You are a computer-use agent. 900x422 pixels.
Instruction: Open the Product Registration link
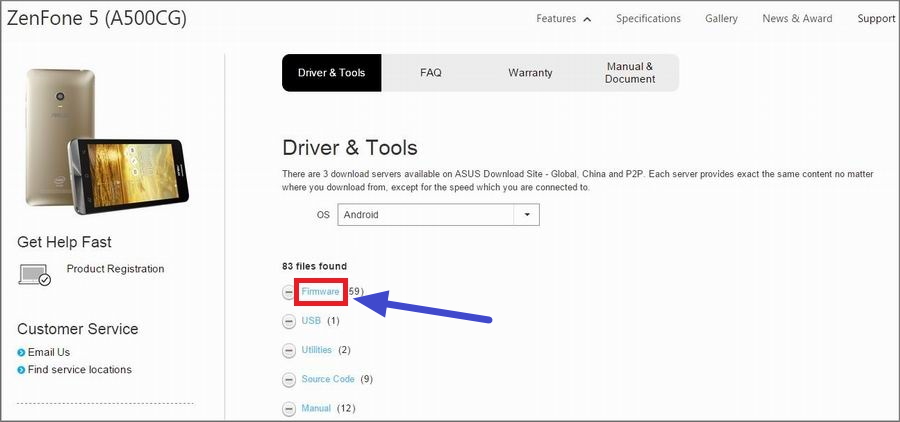tap(115, 269)
